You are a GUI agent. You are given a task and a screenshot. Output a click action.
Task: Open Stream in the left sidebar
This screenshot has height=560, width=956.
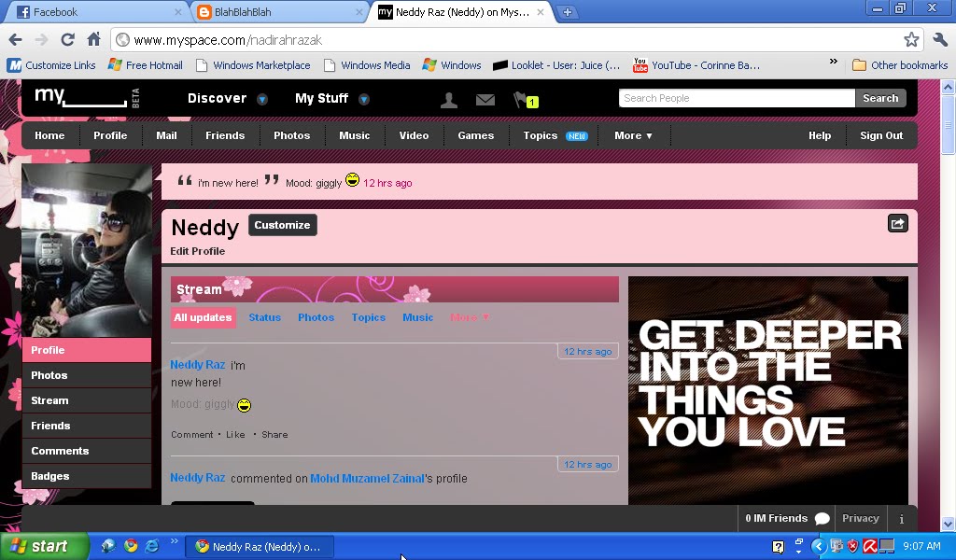coord(87,400)
